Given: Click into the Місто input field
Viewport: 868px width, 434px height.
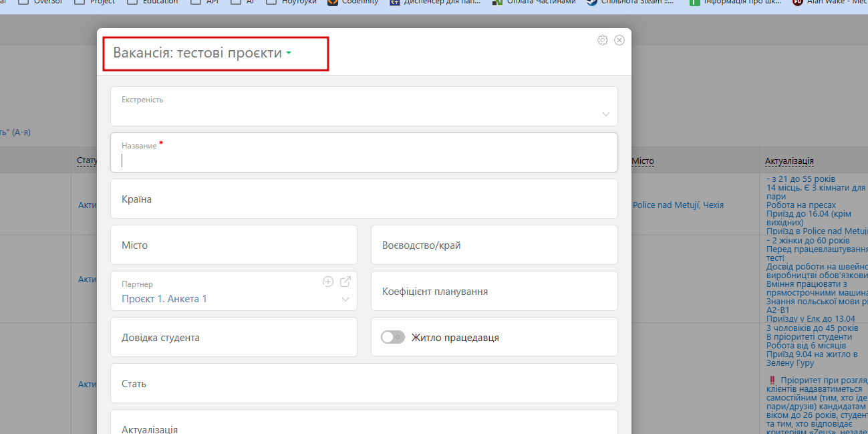Looking at the screenshot, I should point(234,245).
